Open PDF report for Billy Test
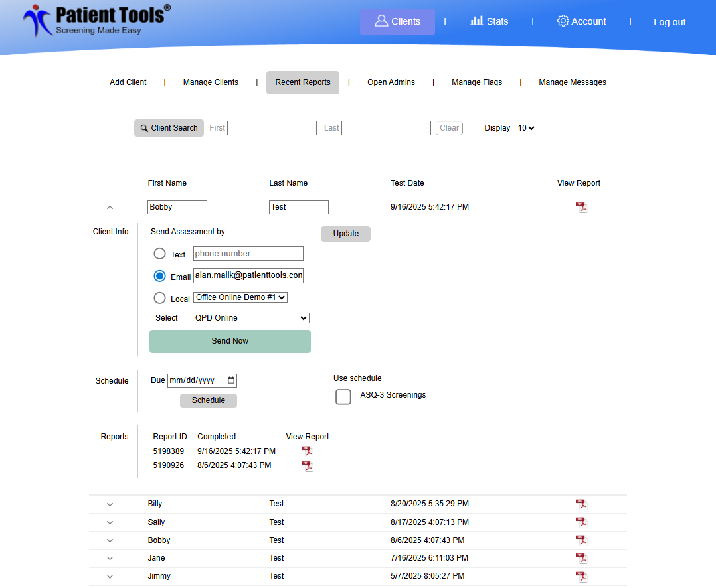Screen dimensions: 716x588 [x=581, y=504]
